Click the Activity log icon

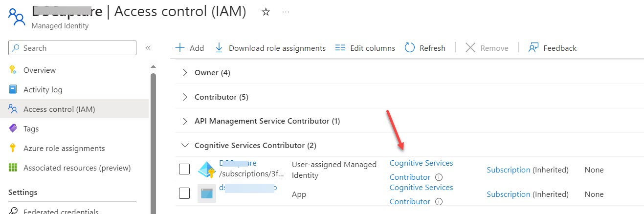point(13,89)
